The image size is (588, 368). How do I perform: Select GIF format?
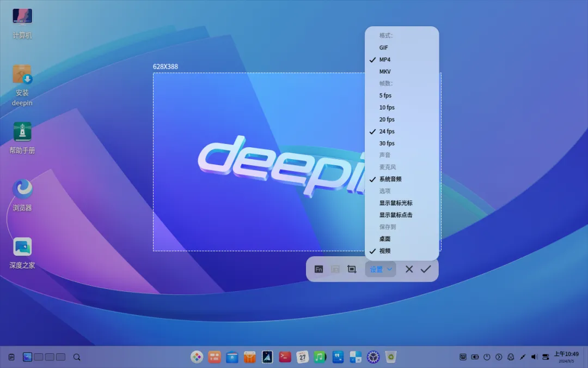[402, 47]
